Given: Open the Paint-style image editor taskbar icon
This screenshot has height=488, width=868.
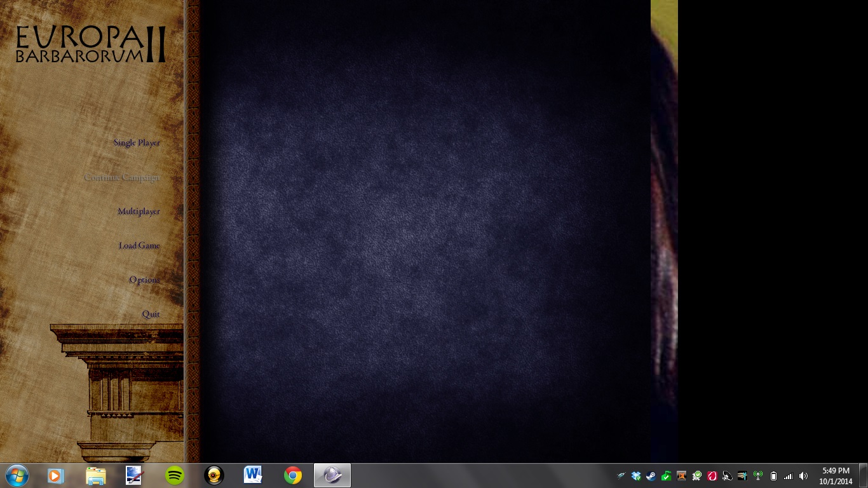Looking at the screenshot, I should tap(135, 475).
